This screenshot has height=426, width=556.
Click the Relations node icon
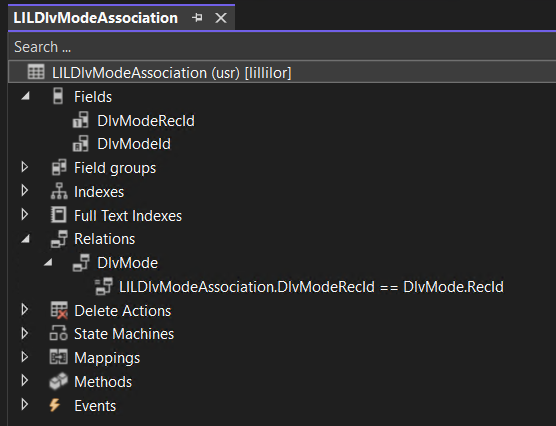pyautogui.click(x=59, y=239)
